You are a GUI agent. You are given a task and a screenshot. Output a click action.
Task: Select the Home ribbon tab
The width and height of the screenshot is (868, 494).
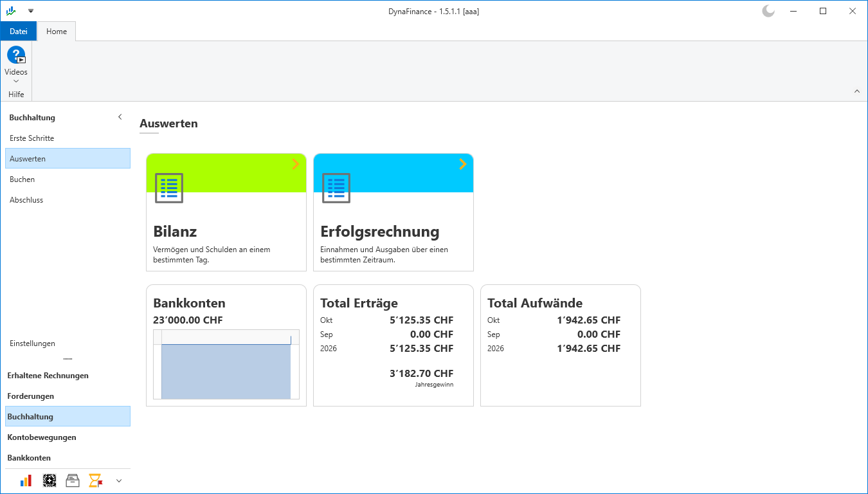coord(57,32)
